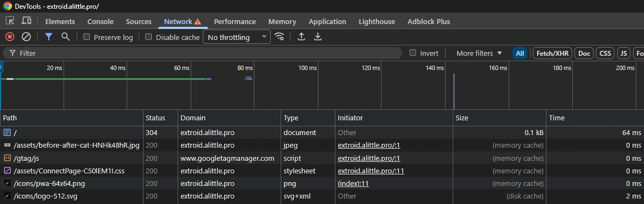Click the document icon of the / request
Viewport: 644px width, 204px height.
click(x=7, y=133)
